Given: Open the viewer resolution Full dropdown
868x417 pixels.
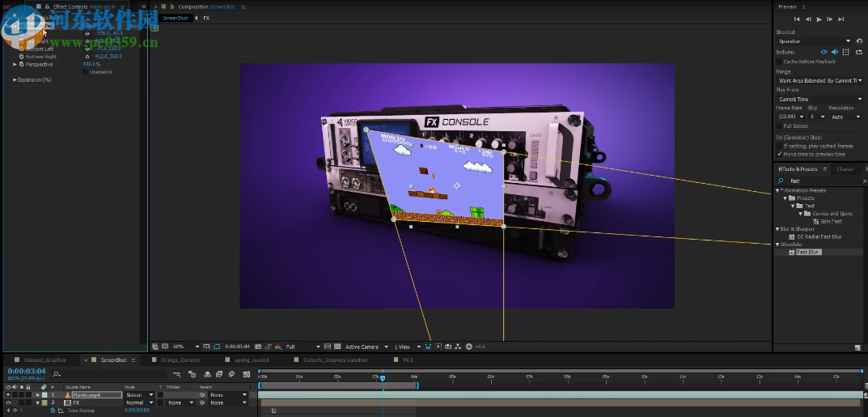Looking at the screenshot, I should click(303, 347).
